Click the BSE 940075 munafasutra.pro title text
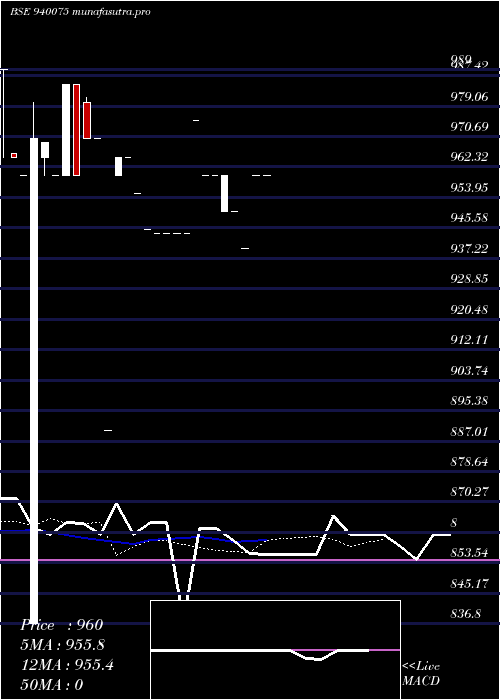Screen dimensions: 500x700 pyautogui.click(x=80, y=12)
